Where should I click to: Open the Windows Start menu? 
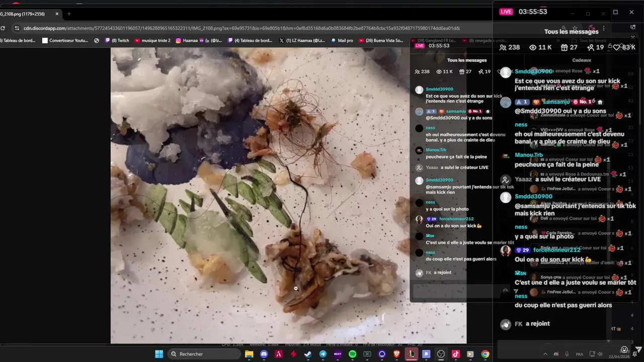pyautogui.click(x=159, y=354)
